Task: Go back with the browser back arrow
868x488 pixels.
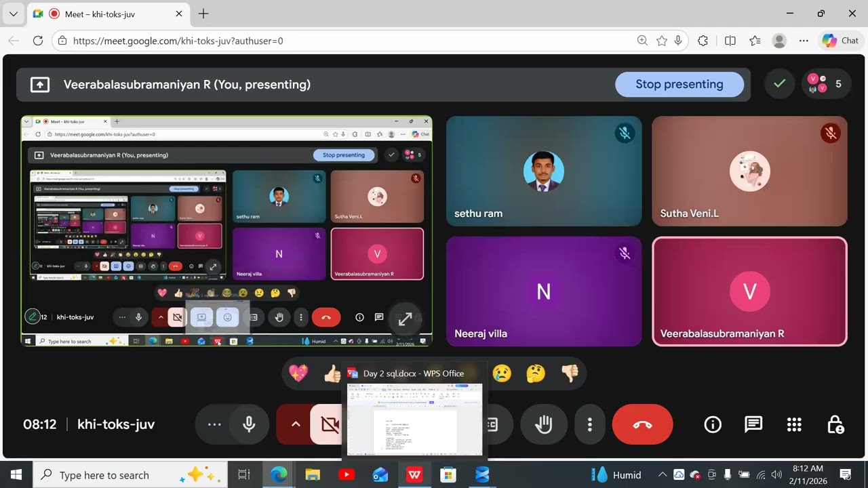Action: [14, 41]
